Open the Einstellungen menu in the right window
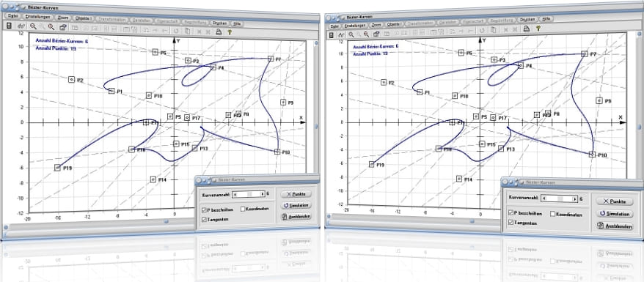This screenshot has height=282, width=644. (x=355, y=26)
